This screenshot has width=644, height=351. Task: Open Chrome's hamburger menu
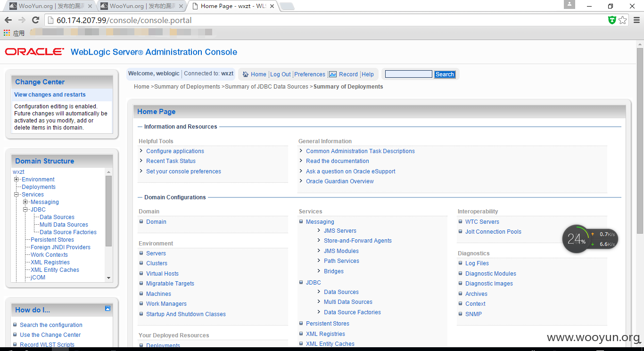tap(636, 20)
